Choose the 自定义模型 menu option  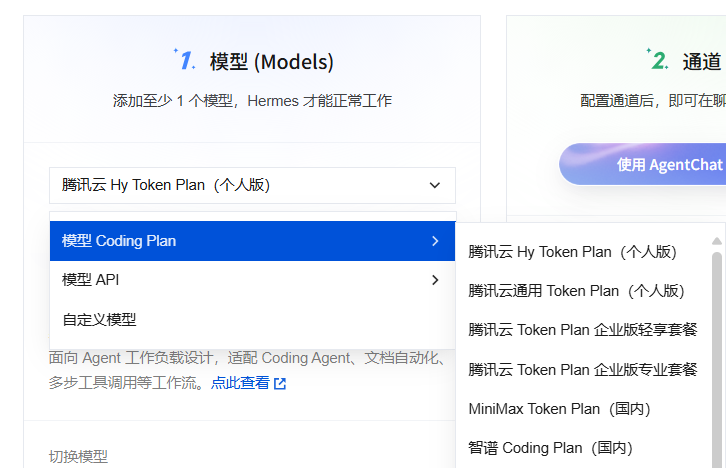click(x=252, y=319)
